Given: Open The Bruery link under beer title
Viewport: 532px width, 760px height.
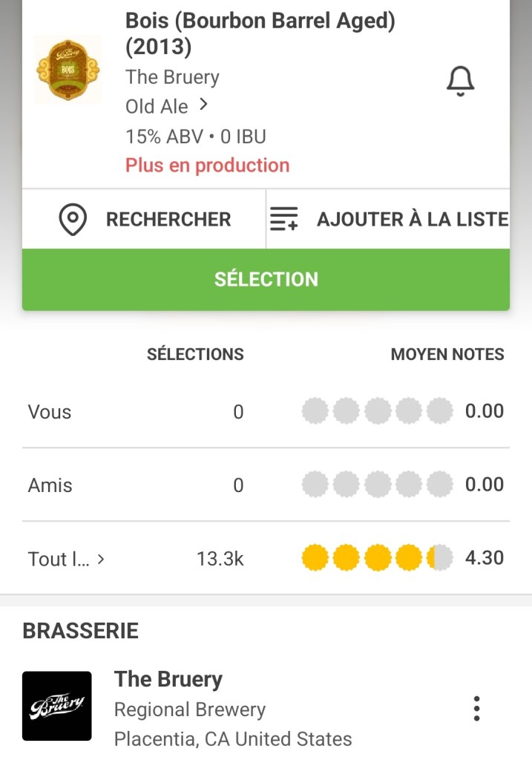Looking at the screenshot, I should 172,77.
